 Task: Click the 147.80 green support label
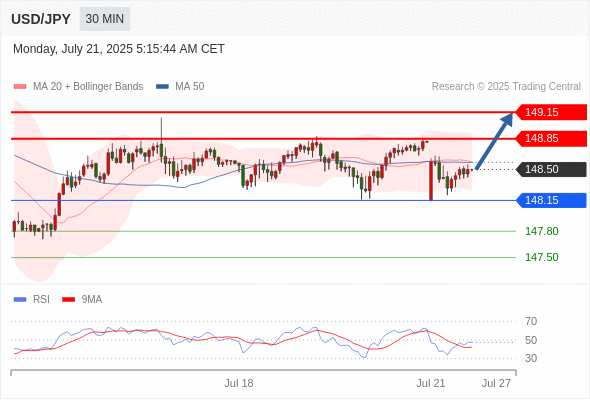coord(541,231)
